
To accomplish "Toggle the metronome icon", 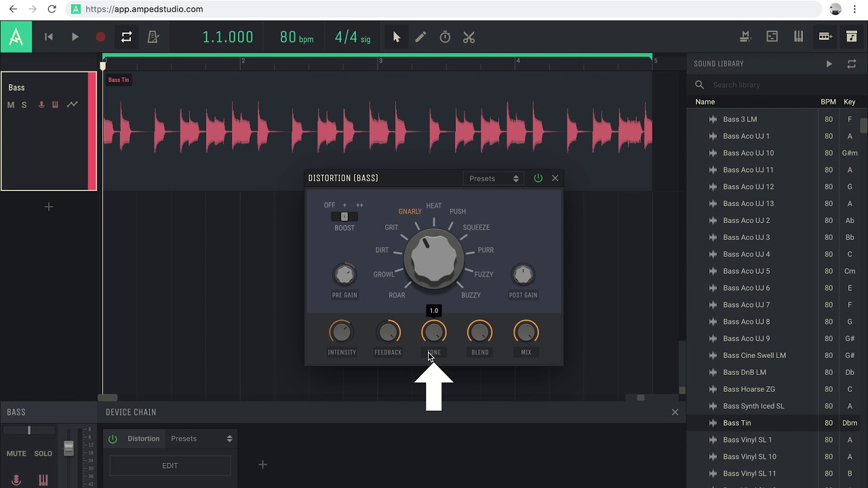I will click(x=153, y=37).
